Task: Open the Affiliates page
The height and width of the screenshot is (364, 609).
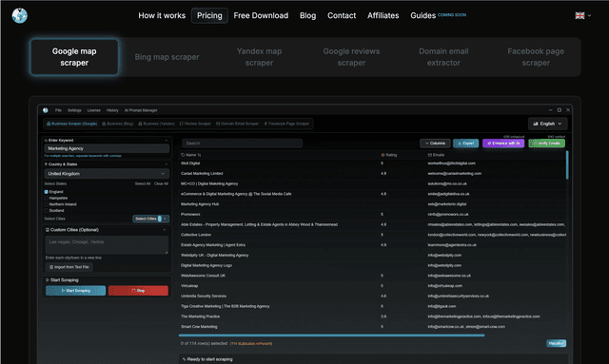Action: pyautogui.click(x=383, y=15)
